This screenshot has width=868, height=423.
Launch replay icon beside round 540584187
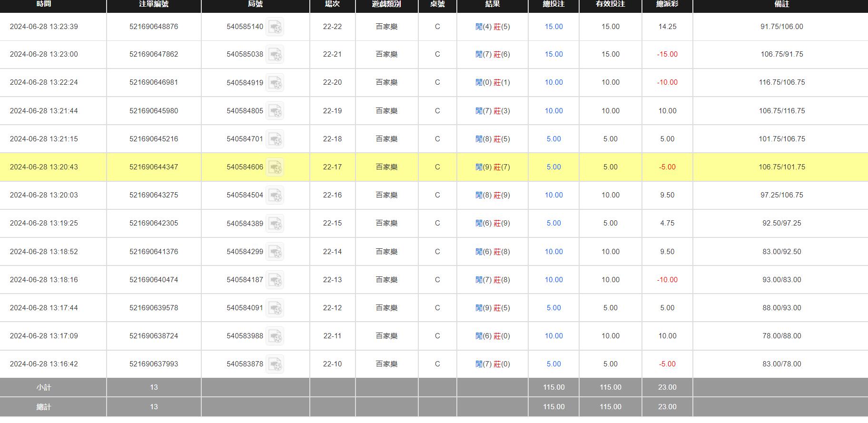click(275, 280)
